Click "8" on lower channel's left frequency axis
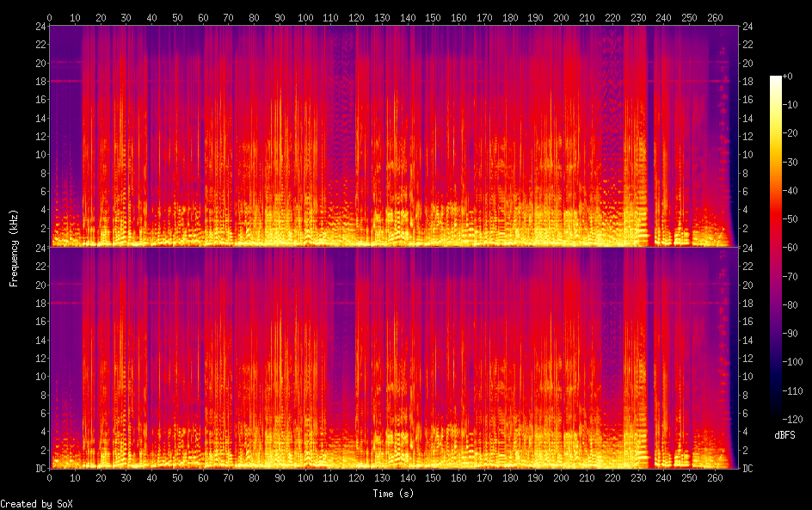The width and height of the screenshot is (812, 510). (x=44, y=395)
